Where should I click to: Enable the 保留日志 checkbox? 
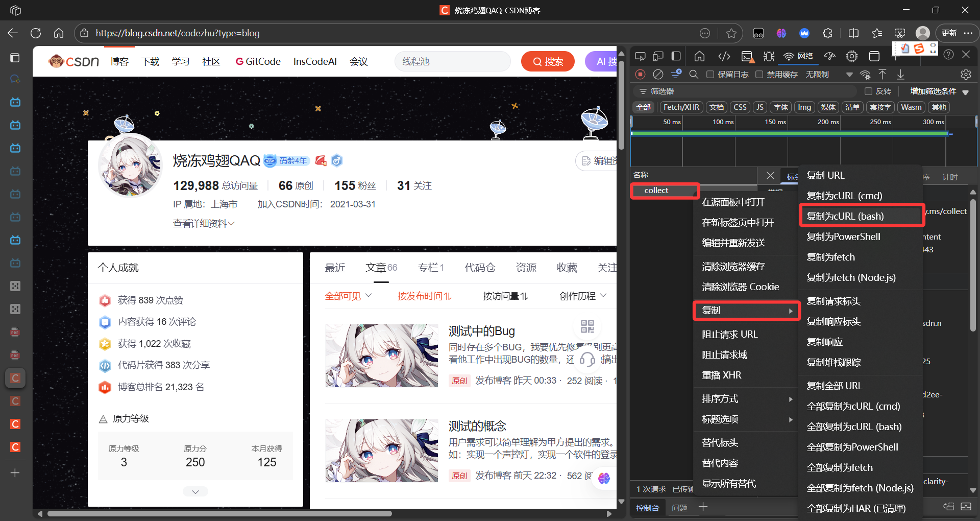(x=710, y=75)
